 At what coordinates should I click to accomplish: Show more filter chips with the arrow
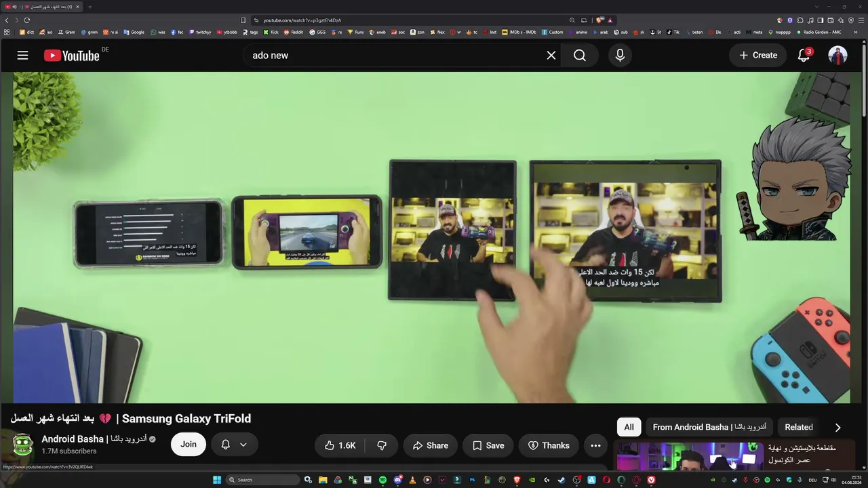point(837,428)
